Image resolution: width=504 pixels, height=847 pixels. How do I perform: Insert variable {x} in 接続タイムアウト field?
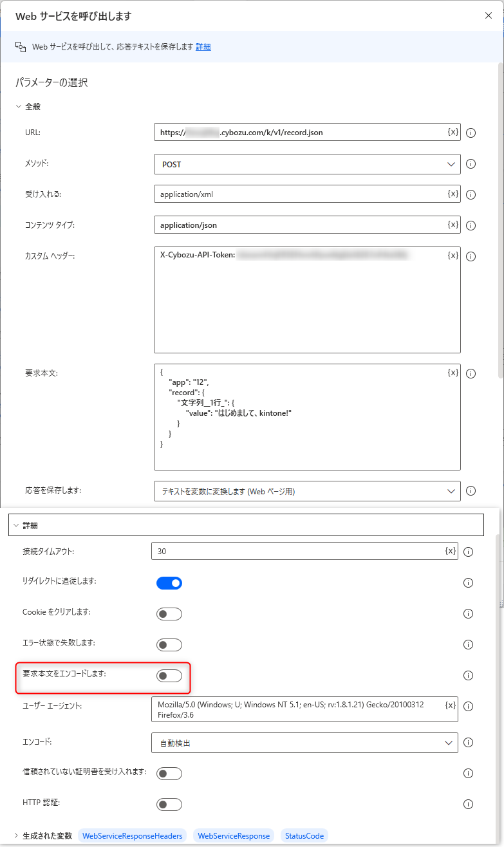tap(451, 551)
